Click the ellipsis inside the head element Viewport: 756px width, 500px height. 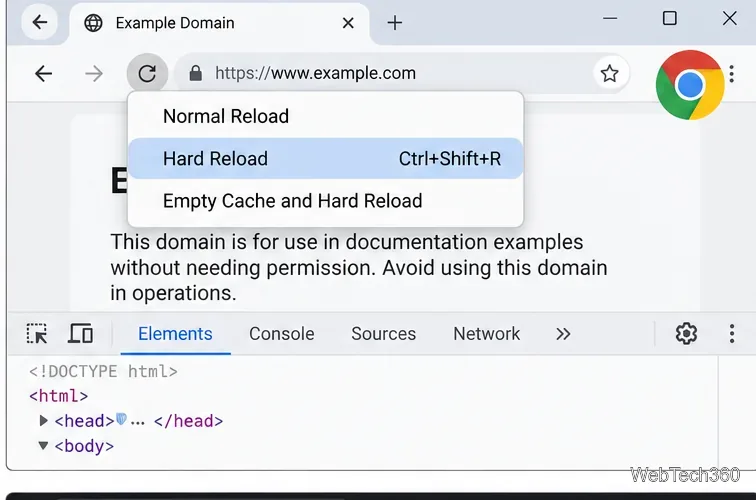pyautogui.click(x=137, y=423)
